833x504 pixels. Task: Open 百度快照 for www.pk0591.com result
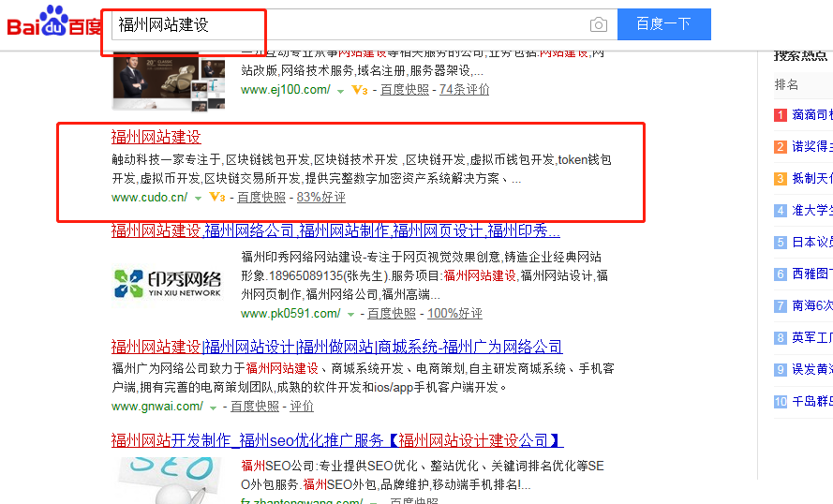[x=392, y=313]
